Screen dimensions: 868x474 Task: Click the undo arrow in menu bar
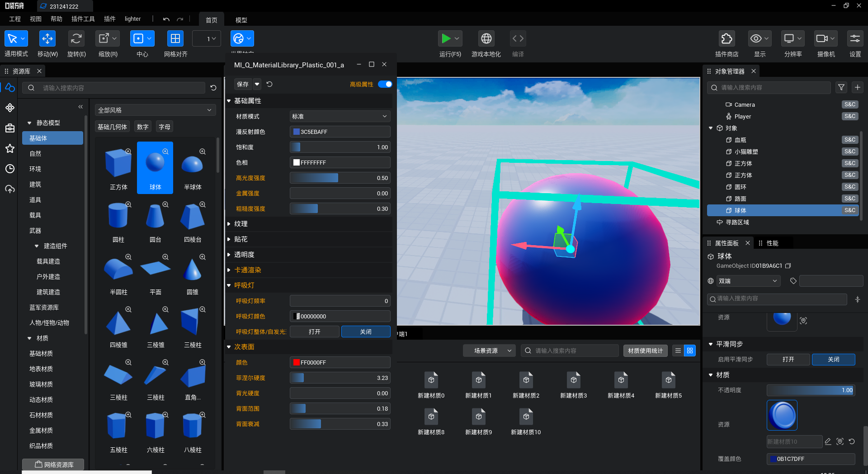click(x=166, y=19)
